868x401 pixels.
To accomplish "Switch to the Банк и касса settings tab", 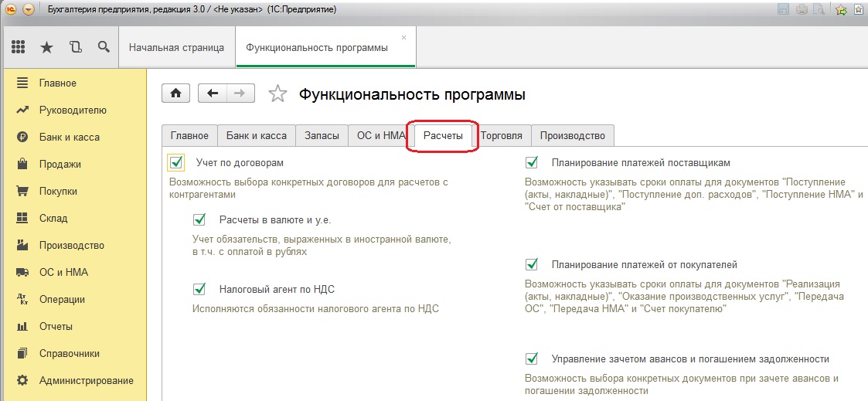I will (257, 135).
